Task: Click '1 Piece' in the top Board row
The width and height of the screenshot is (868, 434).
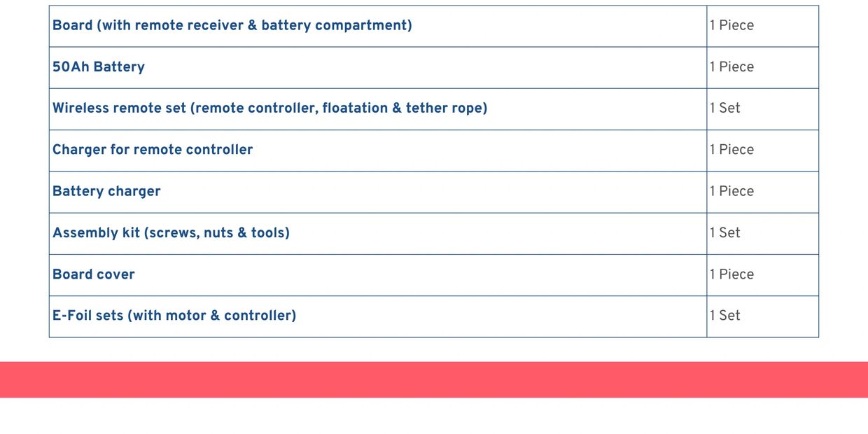Action: (731, 26)
